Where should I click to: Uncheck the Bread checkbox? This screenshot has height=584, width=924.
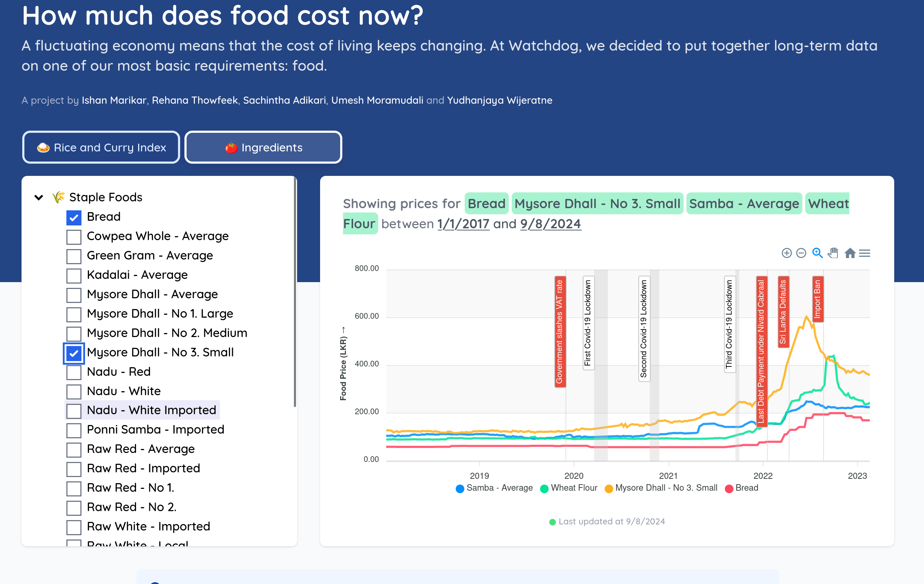[74, 217]
